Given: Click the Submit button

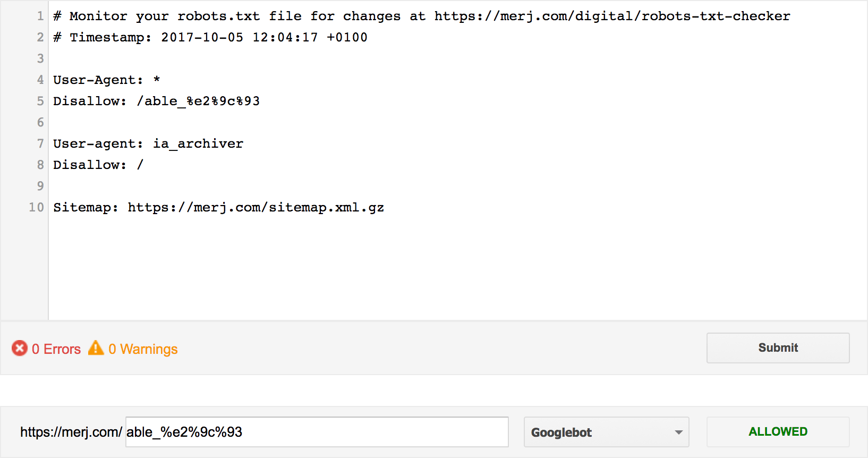Looking at the screenshot, I should coord(778,347).
